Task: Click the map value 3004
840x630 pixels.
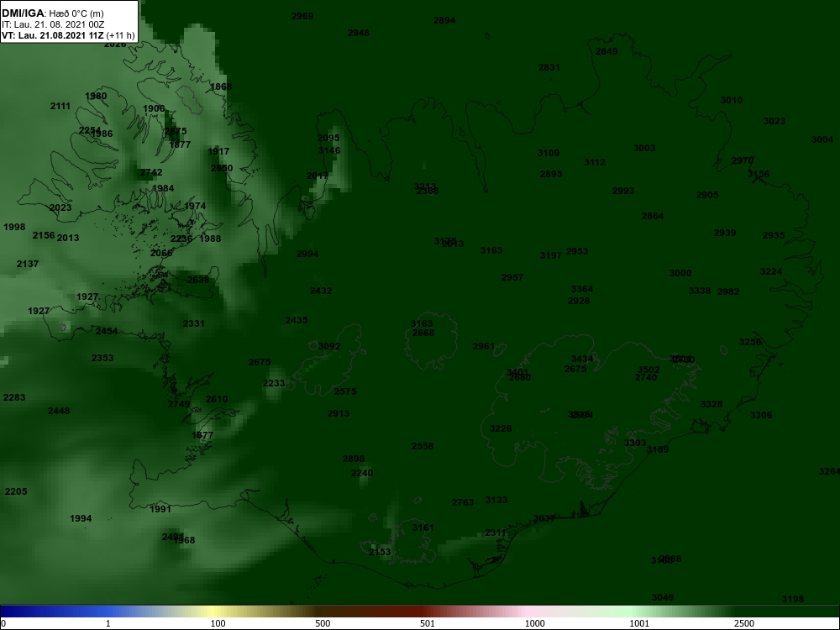Action: (822, 139)
